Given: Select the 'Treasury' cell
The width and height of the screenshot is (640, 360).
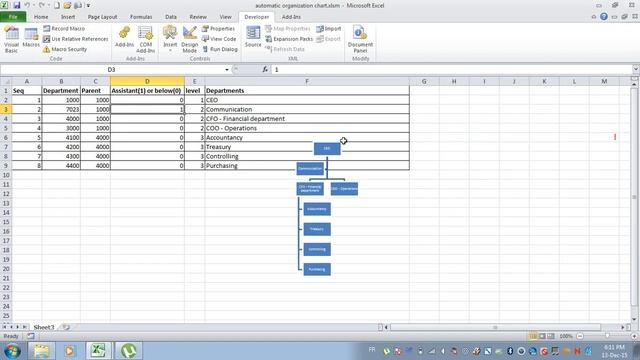Looking at the screenshot, I should point(307,147).
